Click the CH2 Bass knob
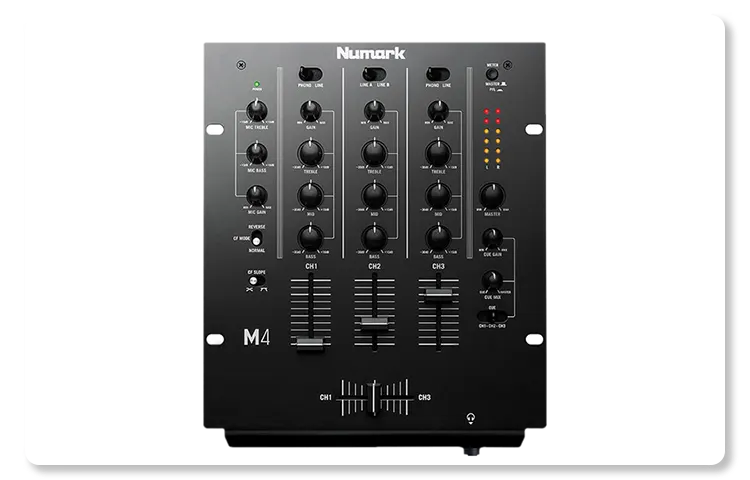The image size is (750, 480). pos(375,238)
